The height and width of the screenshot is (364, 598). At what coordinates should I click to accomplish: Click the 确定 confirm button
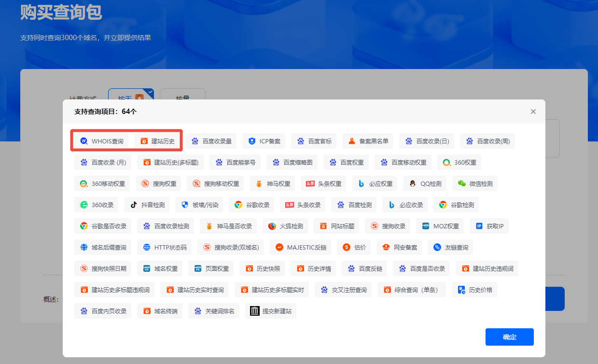[x=509, y=337]
